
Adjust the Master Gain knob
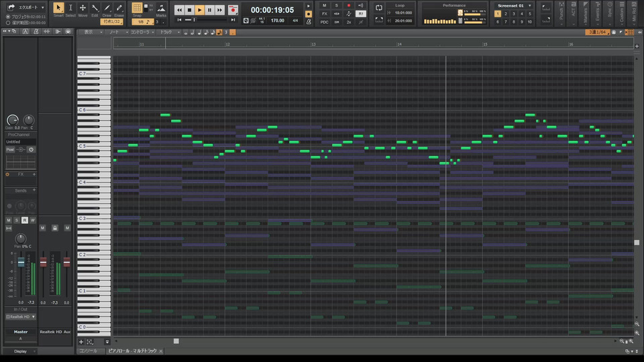point(13,120)
